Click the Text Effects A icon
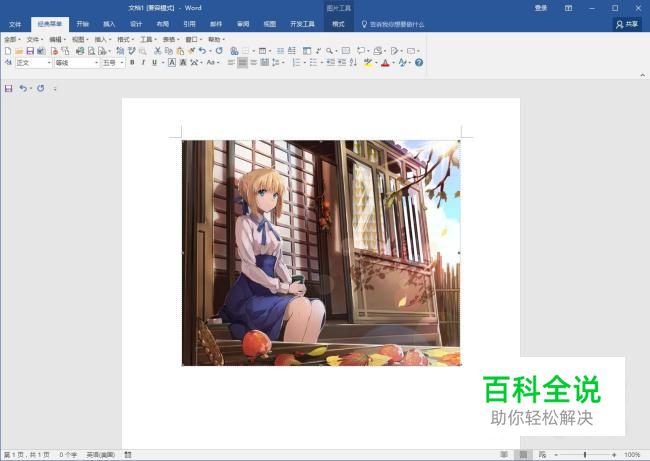Viewport: 650px width, 461px height. tap(402, 63)
